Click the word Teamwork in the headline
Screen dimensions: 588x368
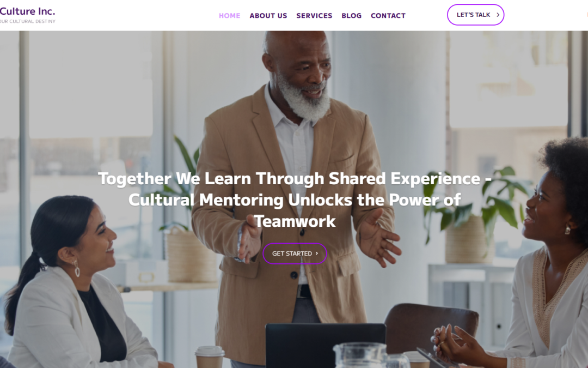click(295, 221)
